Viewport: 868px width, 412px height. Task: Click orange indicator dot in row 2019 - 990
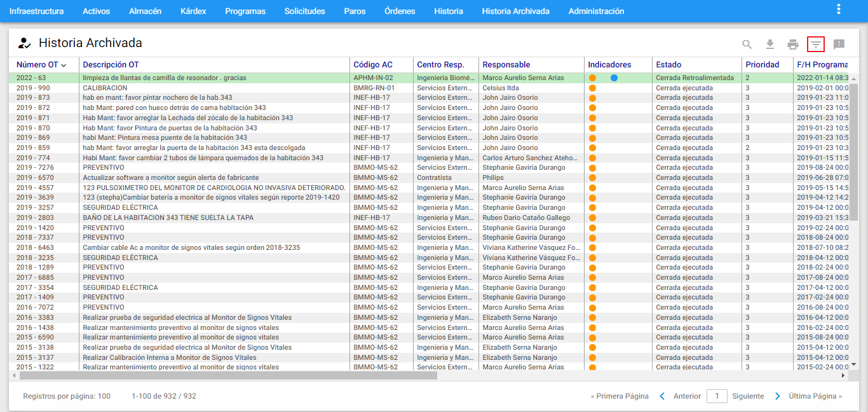tap(592, 88)
